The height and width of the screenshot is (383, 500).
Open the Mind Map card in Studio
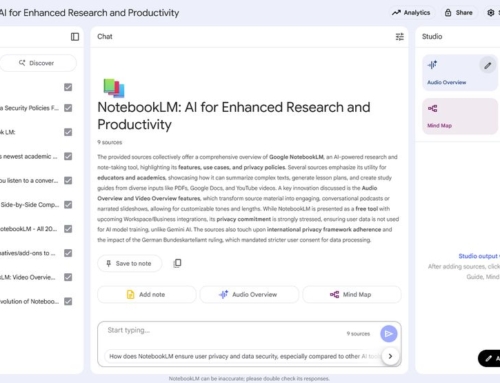[460, 116]
